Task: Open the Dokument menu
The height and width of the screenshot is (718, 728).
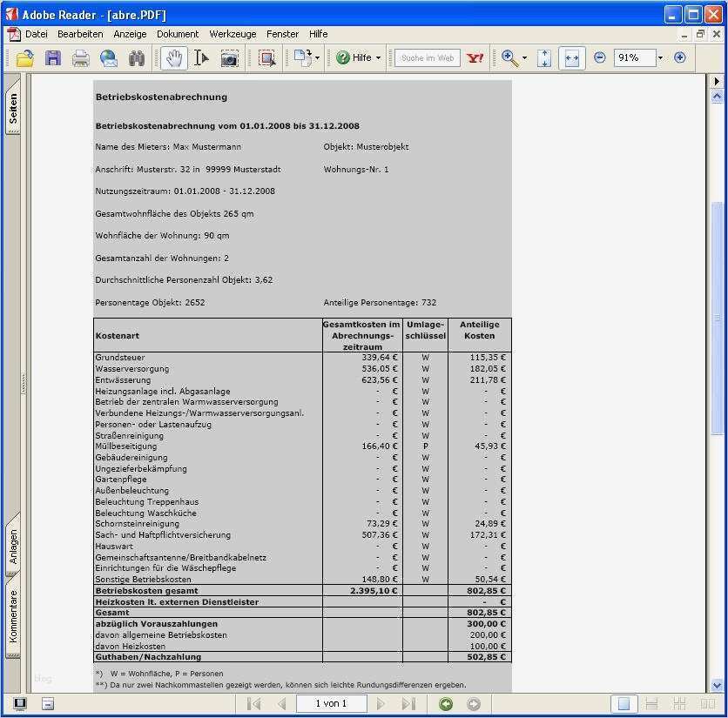Action: coord(178,34)
